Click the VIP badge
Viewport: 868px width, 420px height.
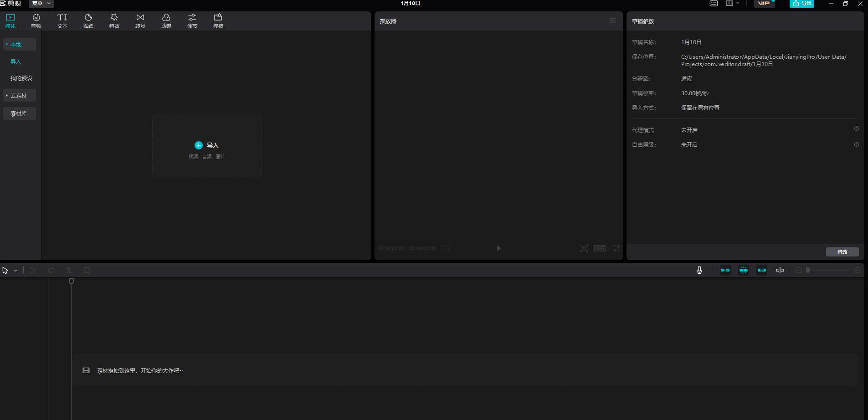click(x=764, y=4)
